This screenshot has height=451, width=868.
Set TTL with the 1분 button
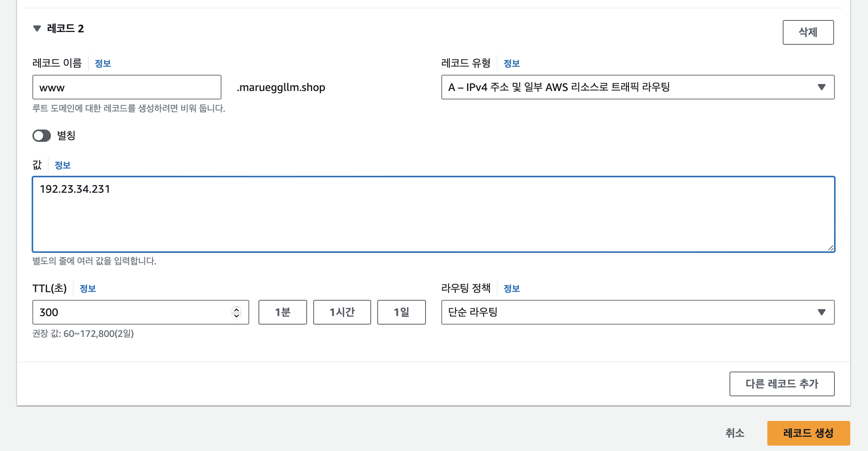(x=282, y=313)
